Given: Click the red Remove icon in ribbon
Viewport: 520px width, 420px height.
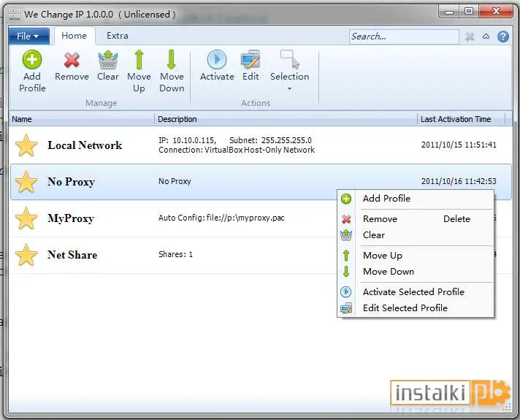Looking at the screenshot, I should 72,60.
